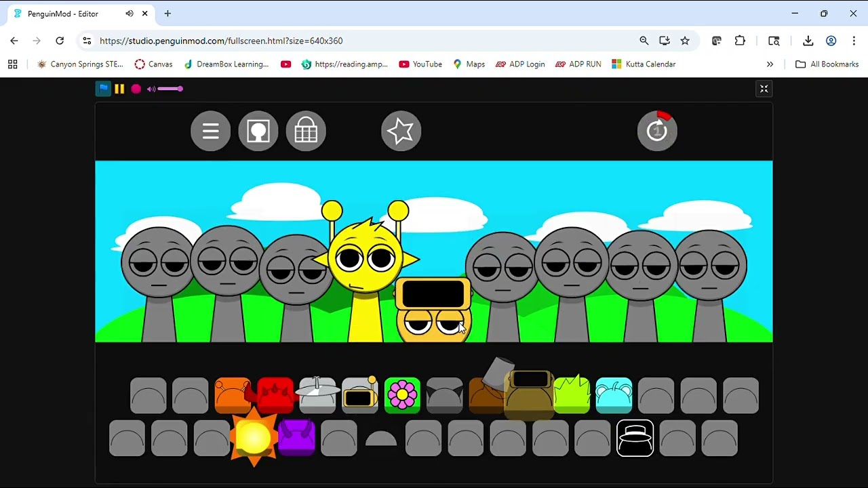Open the Canyon Springs STE... bookmark
The image size is (868, 488).
[x=80, y=64]
